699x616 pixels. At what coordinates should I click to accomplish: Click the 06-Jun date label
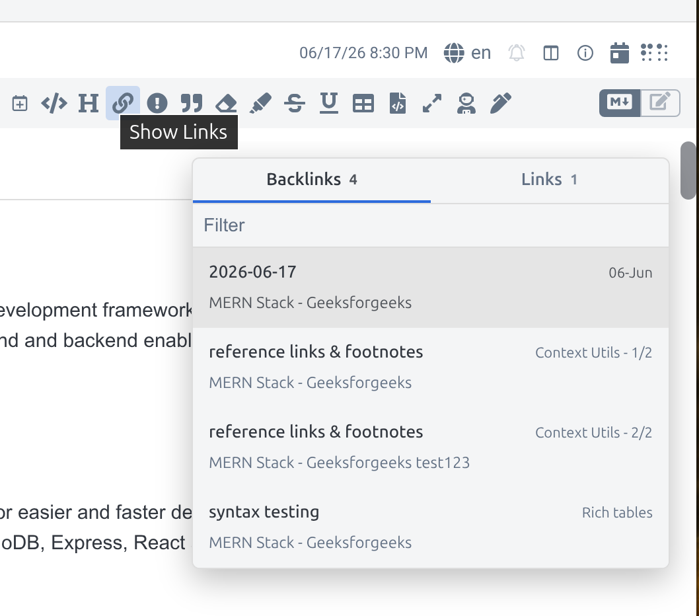(630, 272)
